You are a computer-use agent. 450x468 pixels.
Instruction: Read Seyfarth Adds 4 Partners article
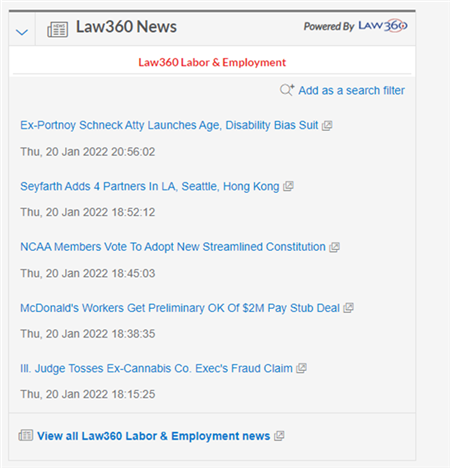tap(150, 186)
